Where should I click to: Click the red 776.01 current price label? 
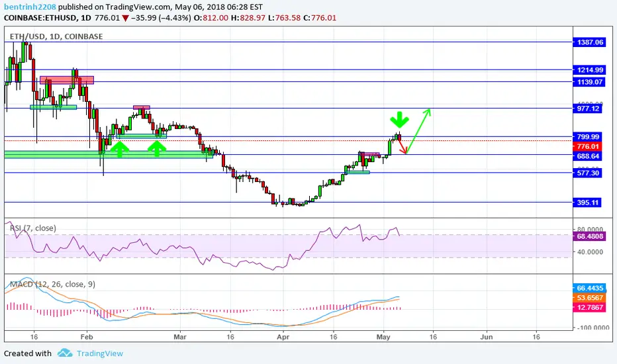coord(588,146)
